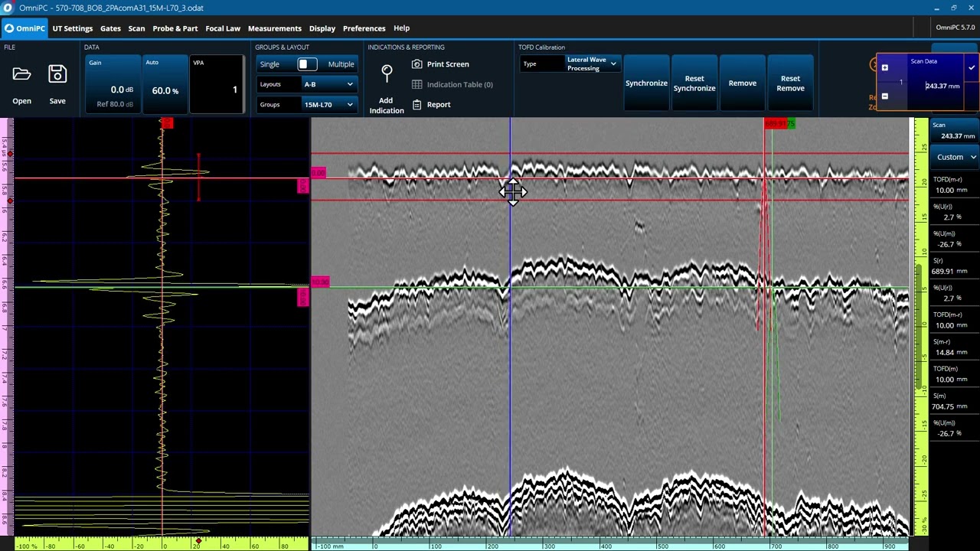Click the Print Screen button label
The width and height of the screenshot is (980, 551).
pyautogui.click(x=448, y=64)
